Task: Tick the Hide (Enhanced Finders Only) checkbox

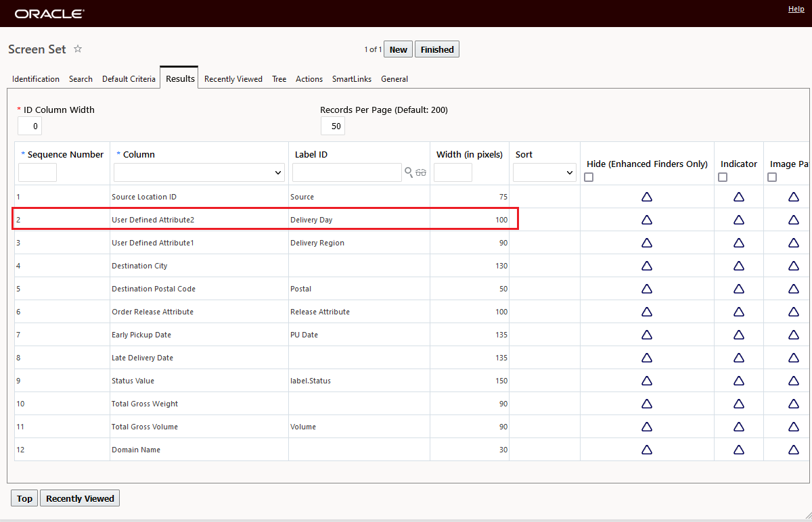Action: click(589, 177)
